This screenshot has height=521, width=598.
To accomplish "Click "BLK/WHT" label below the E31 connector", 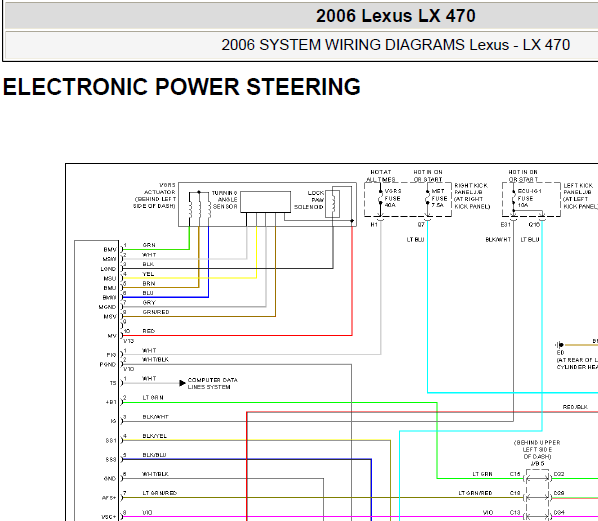I will click(x=498, y=240).
